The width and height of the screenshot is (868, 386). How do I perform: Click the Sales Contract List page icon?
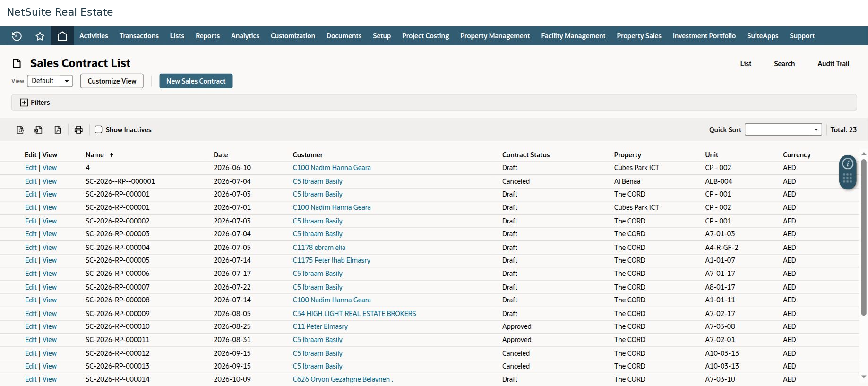click(x=17, y=63)
